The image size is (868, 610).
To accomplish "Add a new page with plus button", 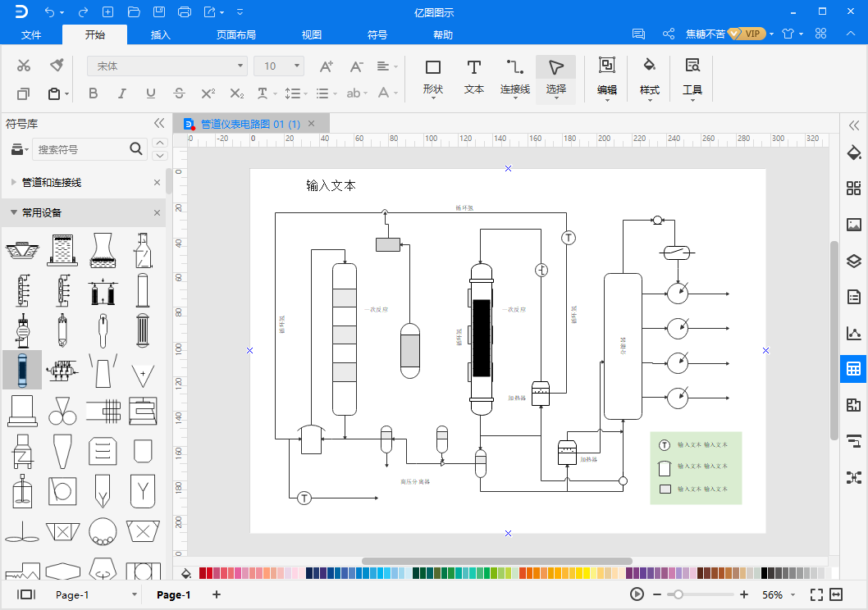I will tap(217, 594).
